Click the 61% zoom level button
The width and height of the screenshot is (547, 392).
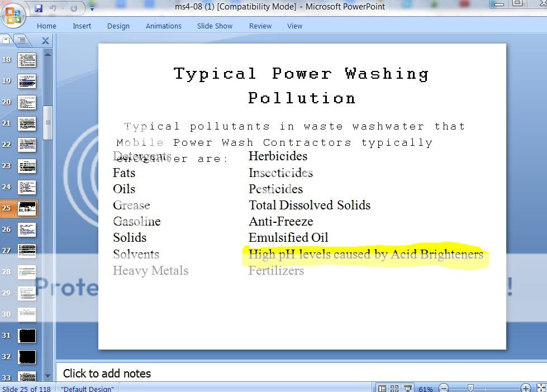425,389
